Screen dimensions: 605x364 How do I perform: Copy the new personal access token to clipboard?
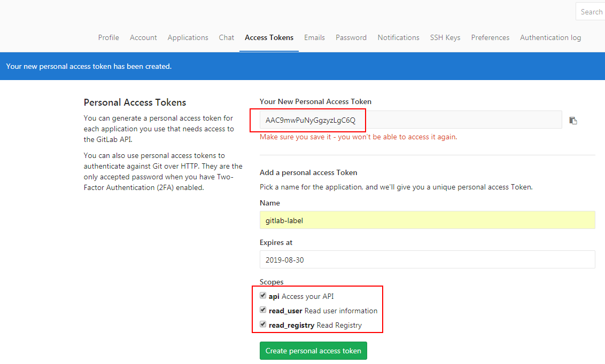(573, 121)
